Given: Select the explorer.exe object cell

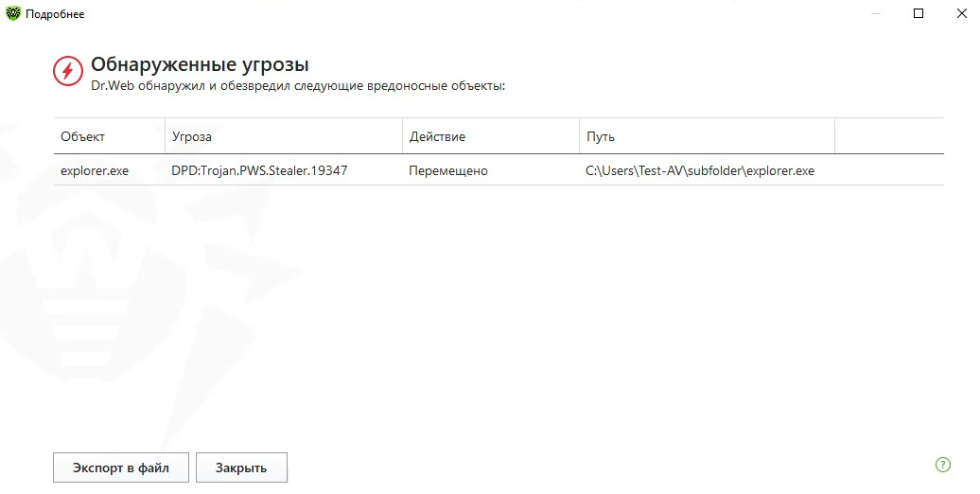Looking at the screenshot, I should coord(95,170).
